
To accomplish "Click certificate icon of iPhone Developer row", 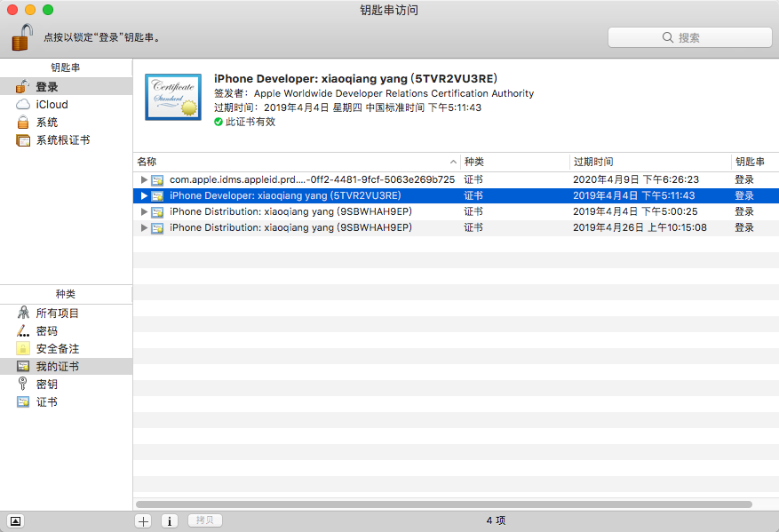I will tap(157, 196).
